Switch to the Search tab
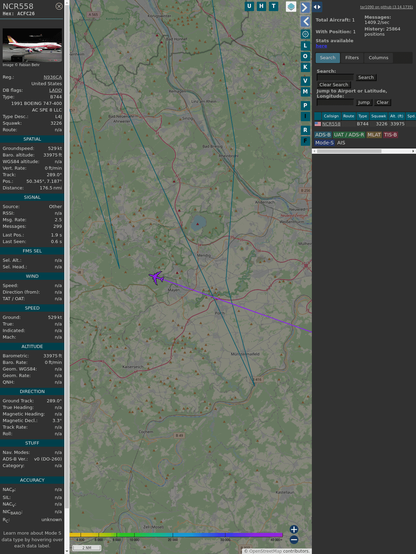This screenshot has width=416, height=554. 328,58
